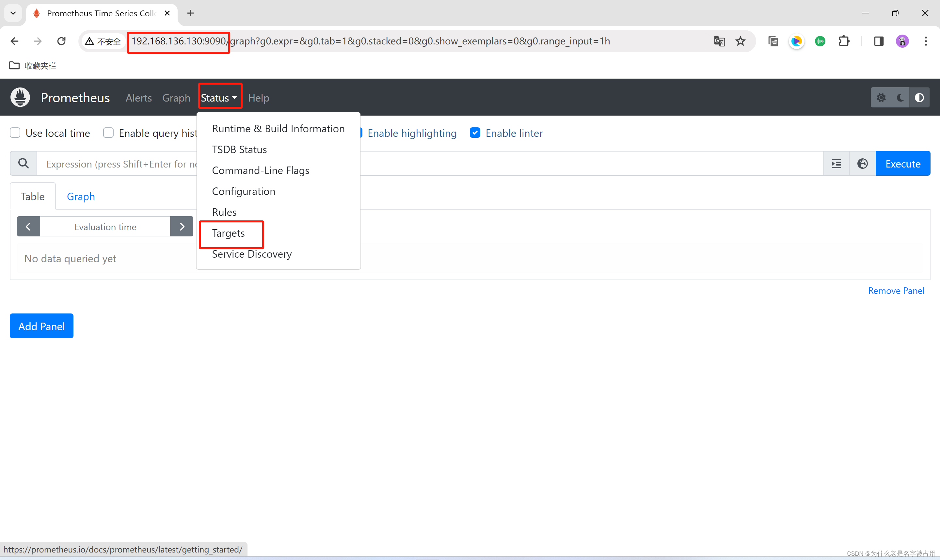The width and height of the screenshot is (940, 560).
Task: Open Service Discovery menu entry
Action: tap(279, 254)
